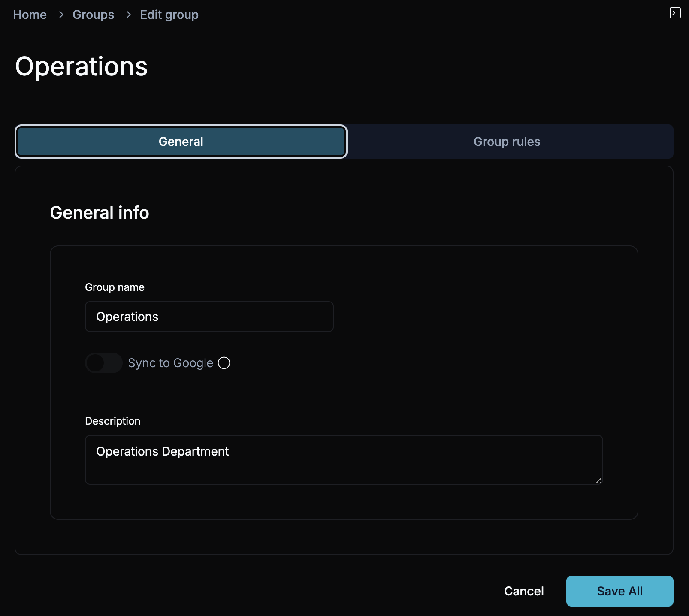Navigate to Groups in the breadcrumb
The width and height of the screenshot is (689, 616).
point(93,15)
